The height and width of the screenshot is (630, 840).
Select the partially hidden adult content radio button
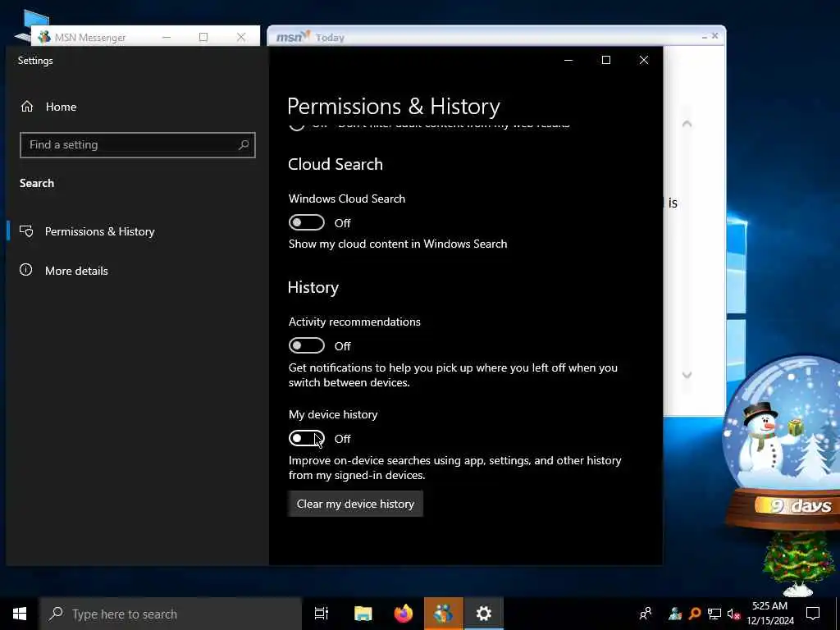pos(296,126)
